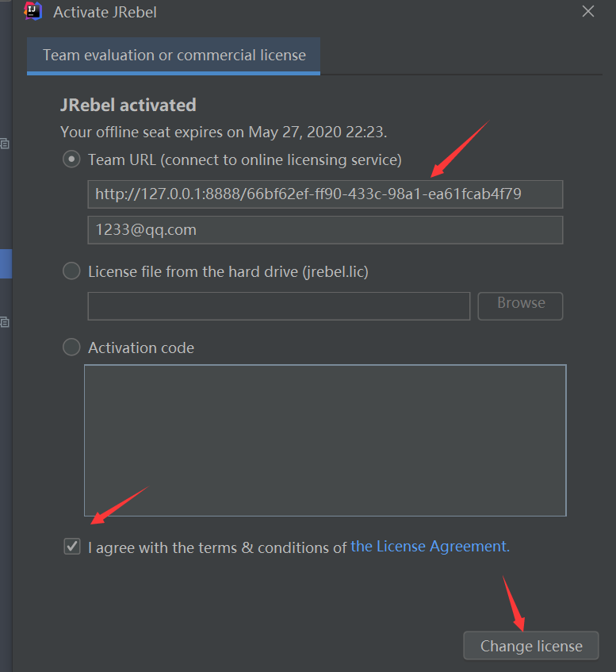Click the email field containing 1233@qq.com

click(x=325, y=230)
